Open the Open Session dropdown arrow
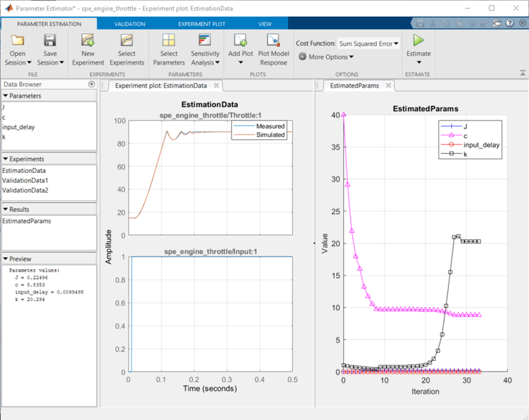The height and width of the screenshot is (420, 529). pyautogui.click(x=29, y=63)
